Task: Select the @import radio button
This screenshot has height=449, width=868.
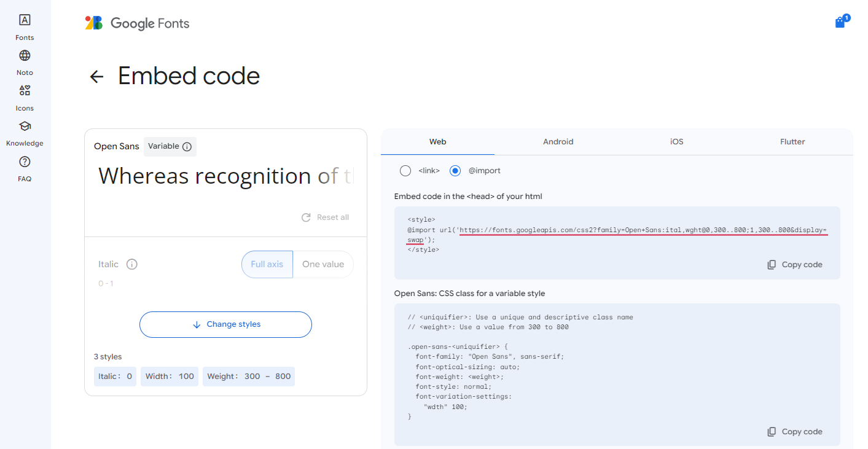Action: pyautogui.click(x=455, y=171)
